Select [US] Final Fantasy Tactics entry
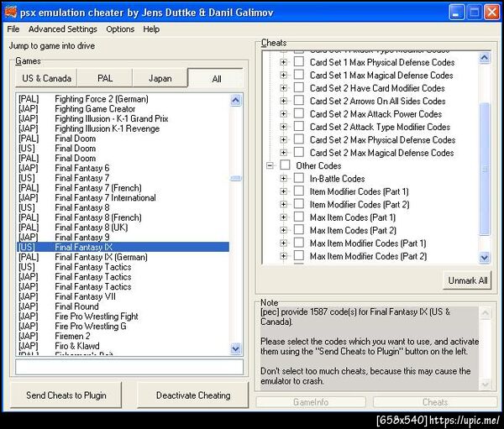This screenshot has width=504, height=429. (123, 267)
